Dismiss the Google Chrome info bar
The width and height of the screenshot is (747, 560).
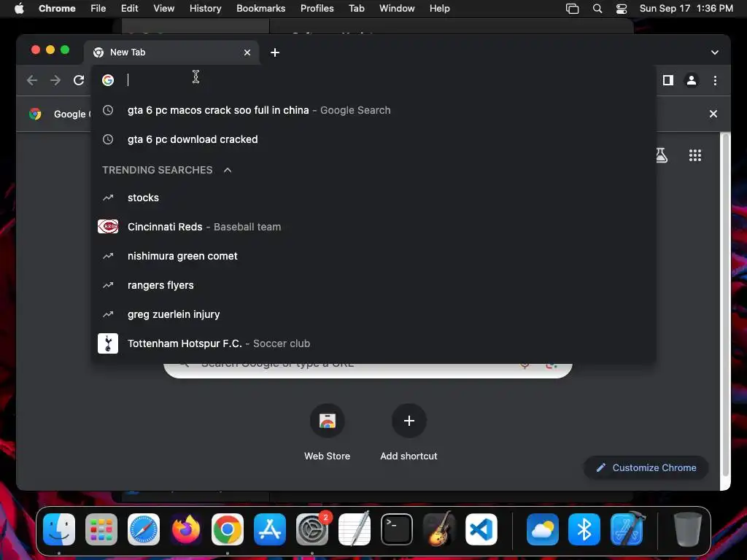[713, 114]
